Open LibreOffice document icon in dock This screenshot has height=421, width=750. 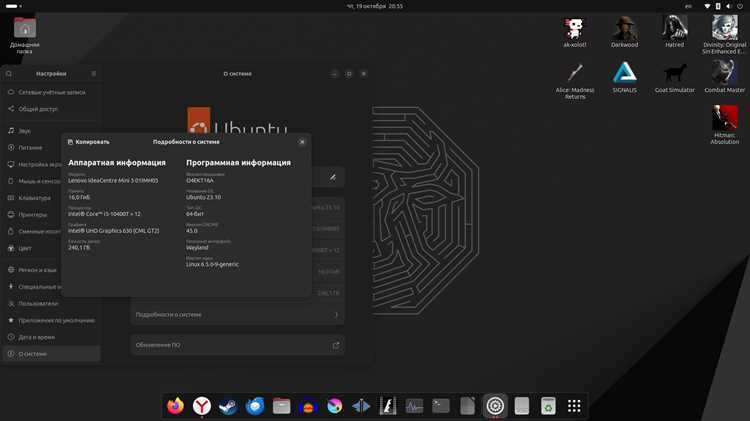468,406
